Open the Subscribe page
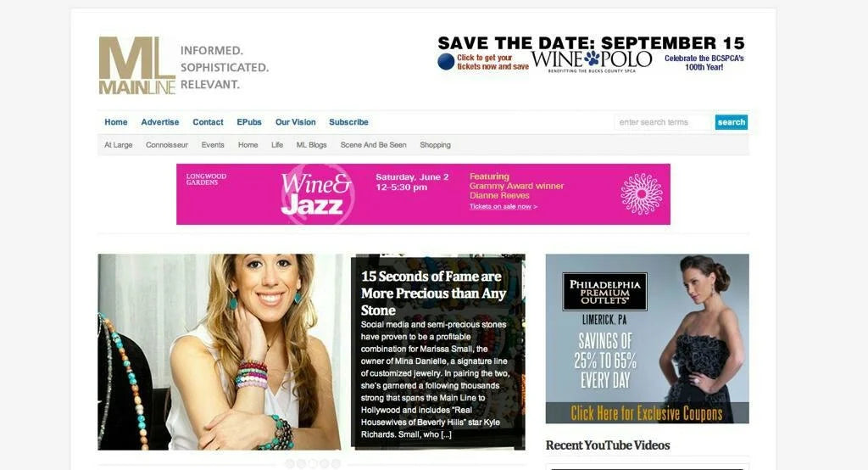The image size is (868, 470). [x=348, y=122]
